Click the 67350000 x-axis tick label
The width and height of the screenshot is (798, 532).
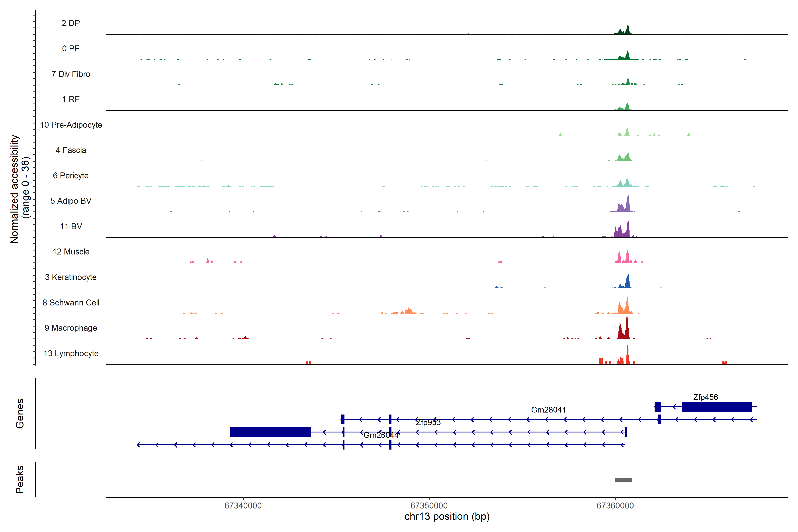[x=429, y=506]
